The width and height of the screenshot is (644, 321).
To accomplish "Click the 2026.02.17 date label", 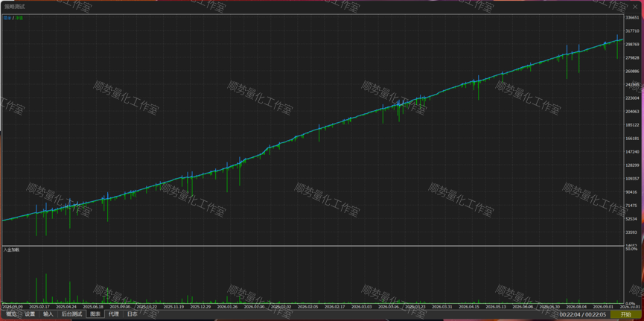I will click(x=334, y=307).
